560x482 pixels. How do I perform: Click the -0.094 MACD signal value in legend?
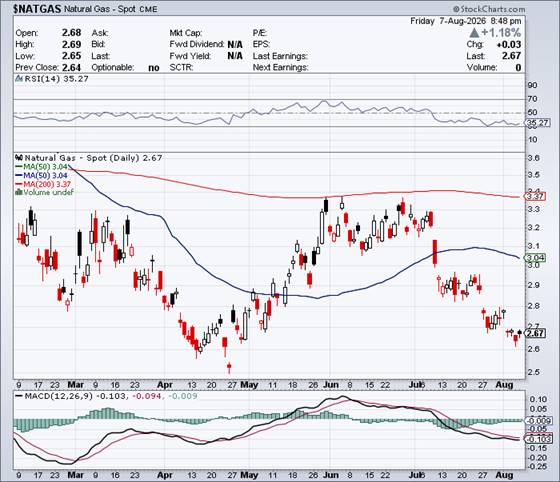pyautogui.click(x=147, y=396)
